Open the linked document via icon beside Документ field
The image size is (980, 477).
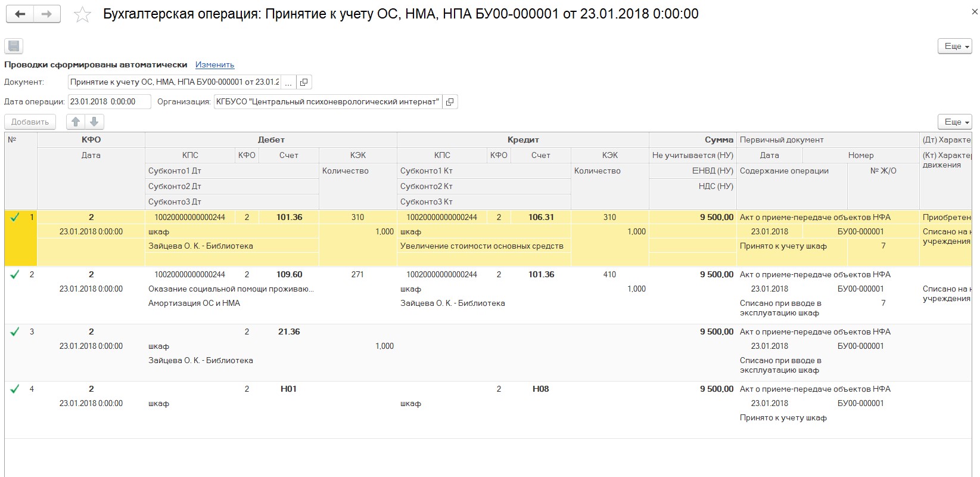tap(304, 82)
